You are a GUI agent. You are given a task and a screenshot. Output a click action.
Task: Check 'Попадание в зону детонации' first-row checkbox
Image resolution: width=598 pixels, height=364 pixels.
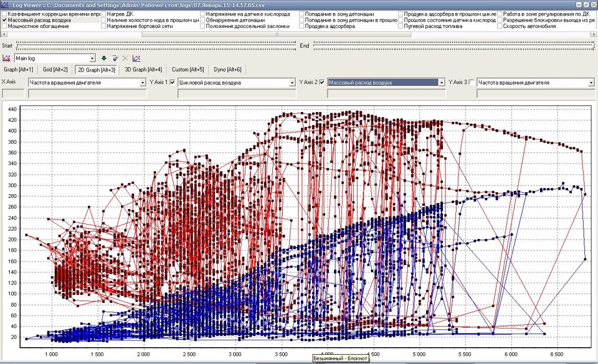coord(301,14)
